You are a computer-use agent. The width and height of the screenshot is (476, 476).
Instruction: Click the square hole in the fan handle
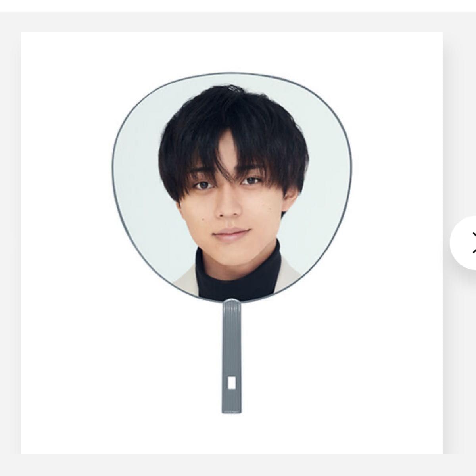pyautogui.click(x=232, y=383)
